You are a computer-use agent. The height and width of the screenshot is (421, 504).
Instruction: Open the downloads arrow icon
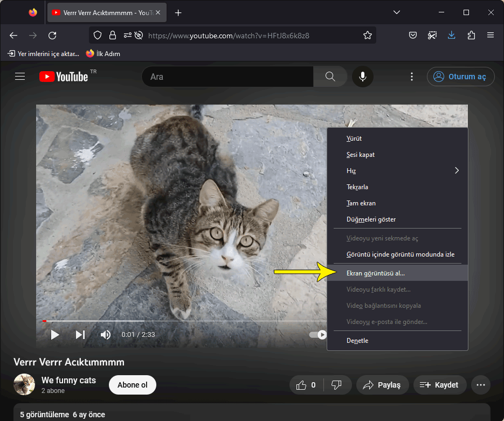click(x=452, y=36)
